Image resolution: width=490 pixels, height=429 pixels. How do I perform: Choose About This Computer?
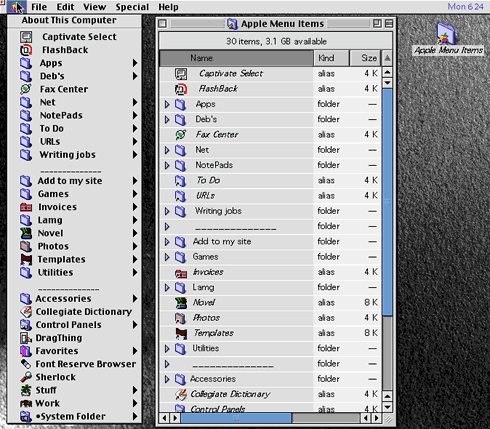point(69,20)
